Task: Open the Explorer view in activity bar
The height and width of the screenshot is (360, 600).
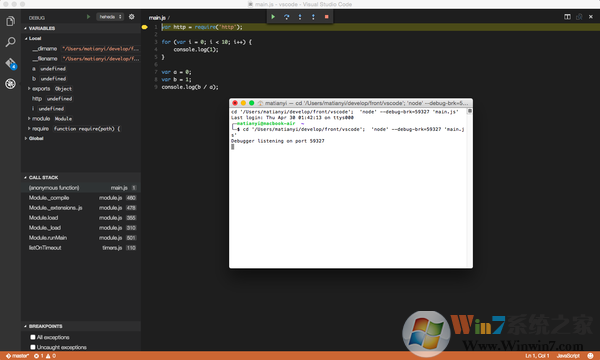Action: pyautogui.click(x=10, y=21)
